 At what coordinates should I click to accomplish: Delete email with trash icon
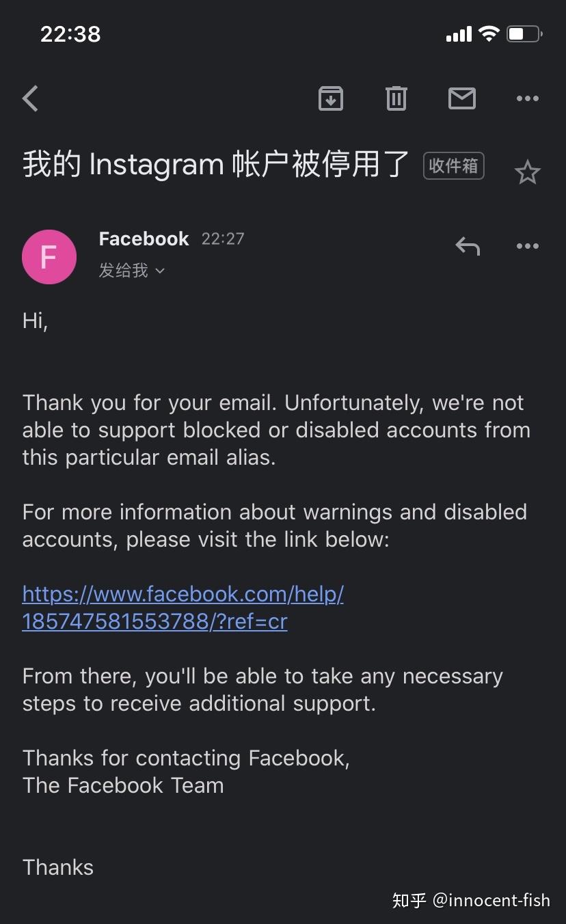click(x=396, y=99)
